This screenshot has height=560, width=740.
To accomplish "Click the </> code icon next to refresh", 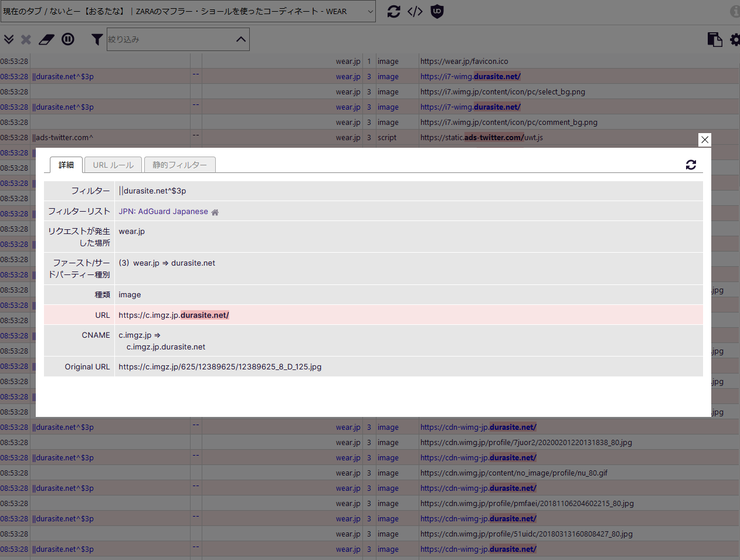I will tap(415, 11).
